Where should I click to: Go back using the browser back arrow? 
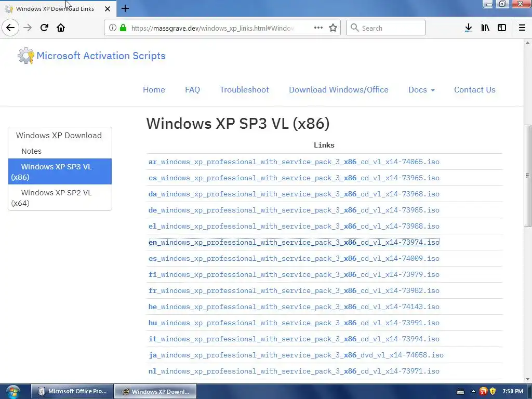[10, 28]
